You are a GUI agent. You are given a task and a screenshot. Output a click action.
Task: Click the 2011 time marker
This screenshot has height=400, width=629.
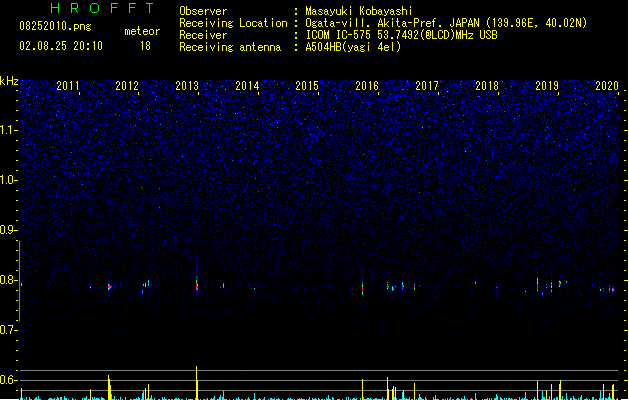tap(67, 86)
